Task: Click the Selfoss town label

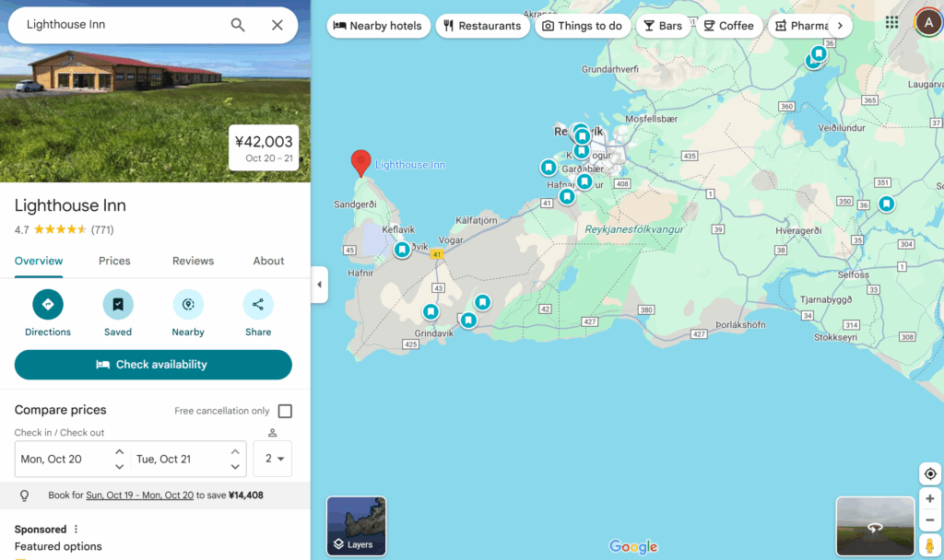Action: point(853,274)
